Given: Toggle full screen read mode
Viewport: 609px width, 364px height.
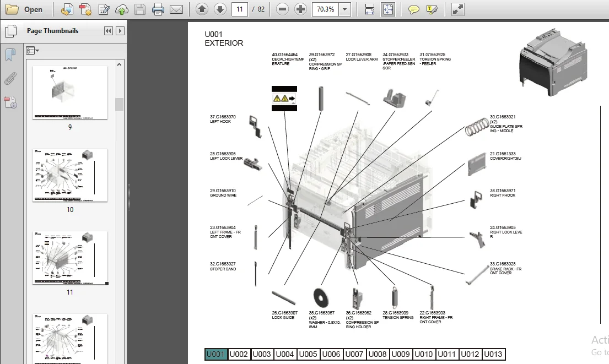Looking at the screenshot, I should (x=458, y=9).
